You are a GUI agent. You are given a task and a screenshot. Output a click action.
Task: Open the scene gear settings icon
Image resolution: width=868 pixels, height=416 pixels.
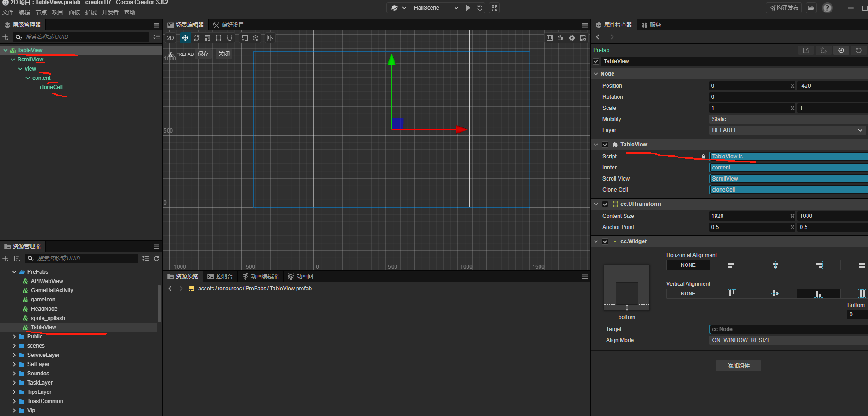point(572,38)
